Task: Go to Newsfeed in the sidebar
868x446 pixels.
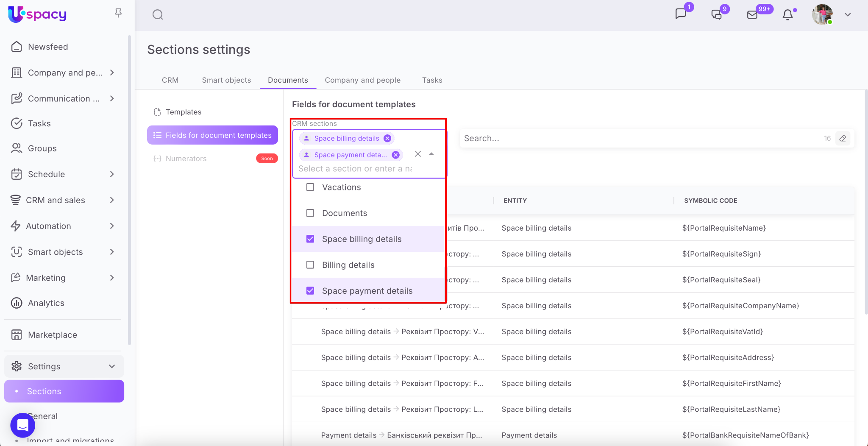Action: (x=48, y=47)
